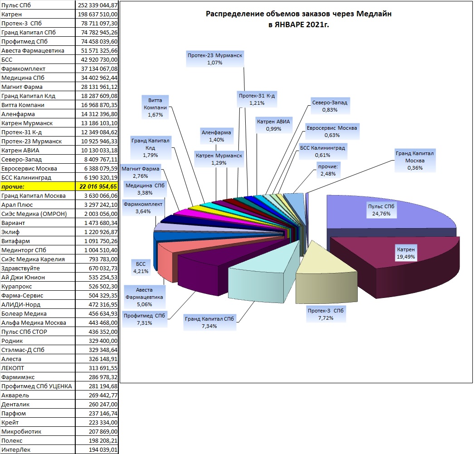Select the Катрен name cell
Viewport: 476px width, 454px height.
[38, 14]
